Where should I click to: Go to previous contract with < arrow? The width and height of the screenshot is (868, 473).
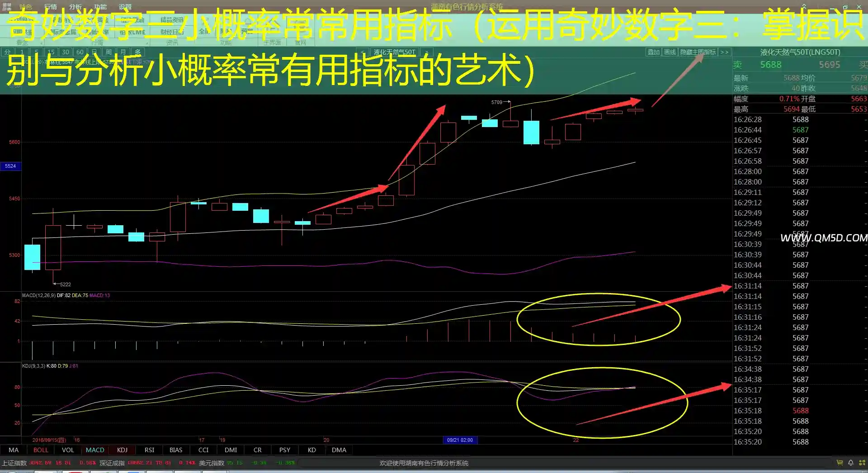363,52
